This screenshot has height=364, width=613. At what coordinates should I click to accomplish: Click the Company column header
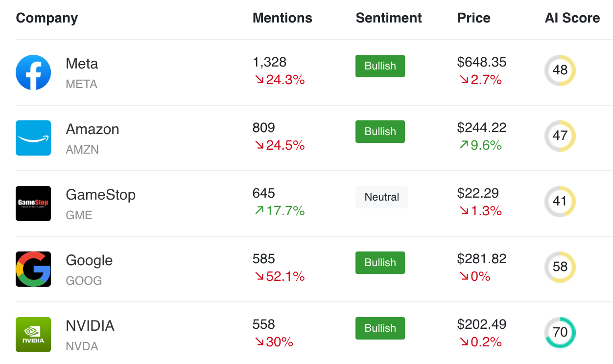tap(47, 18)
